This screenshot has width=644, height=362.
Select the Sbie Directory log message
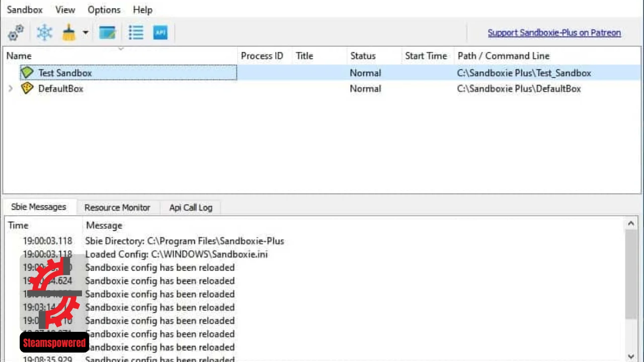[x=185, y=241]
